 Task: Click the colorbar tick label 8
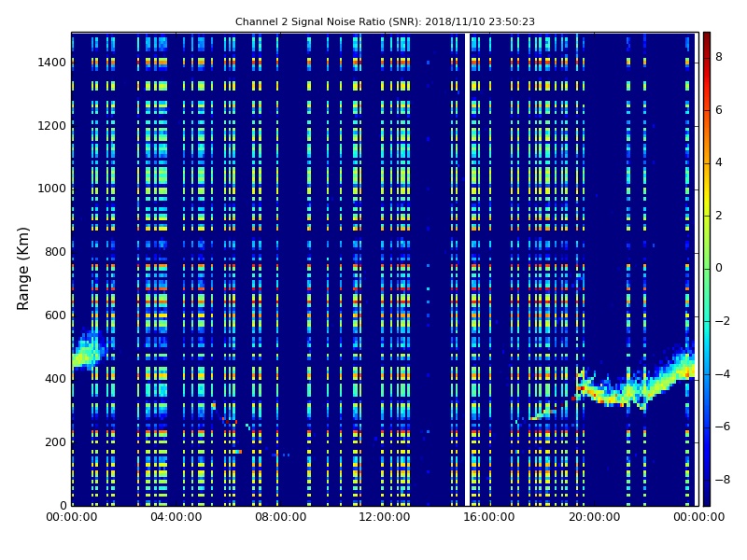tap(718, 57)
